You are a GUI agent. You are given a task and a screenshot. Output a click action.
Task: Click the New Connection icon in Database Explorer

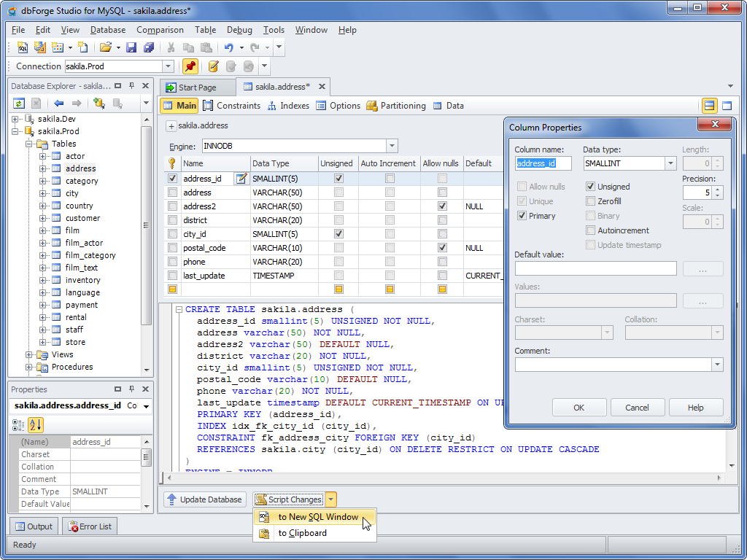pos(99,104)
